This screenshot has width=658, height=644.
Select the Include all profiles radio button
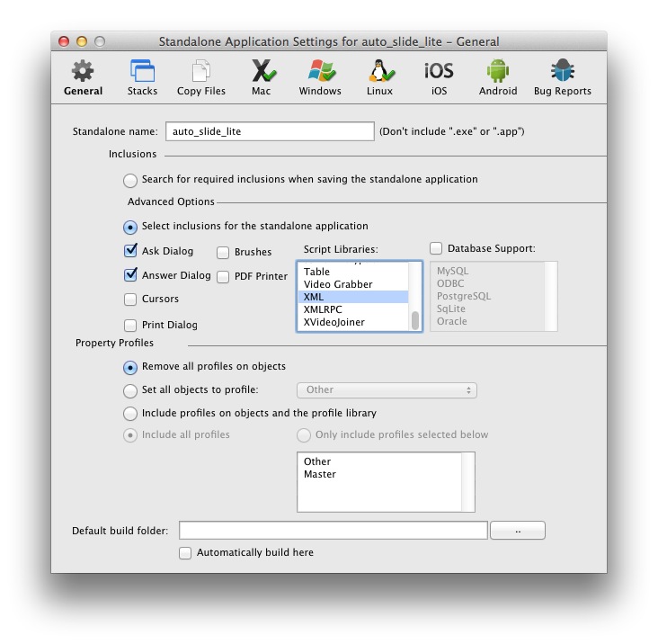click(x=130, y=435)
